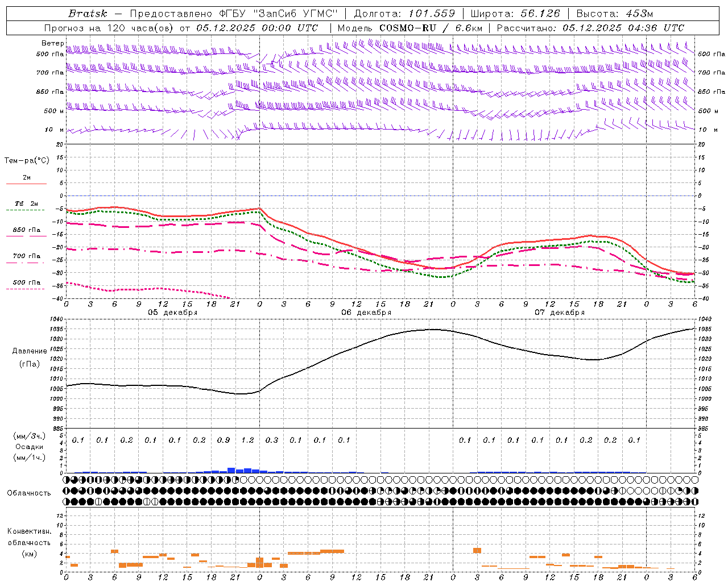The image size is (728, 582).
Task: Click Рассчитано: 05.12.2025 04:36 UTC timestamp
Action: coord(590,28)
